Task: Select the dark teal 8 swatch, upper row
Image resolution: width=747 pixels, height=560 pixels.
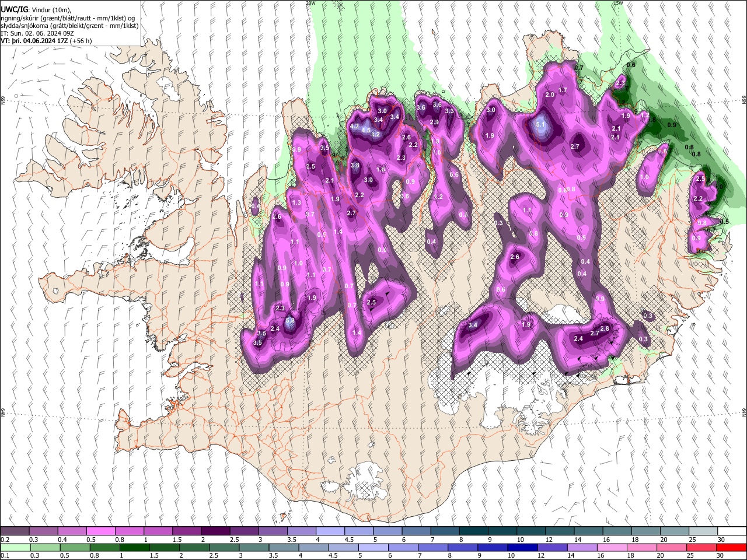Action: (x=473, y=531)
